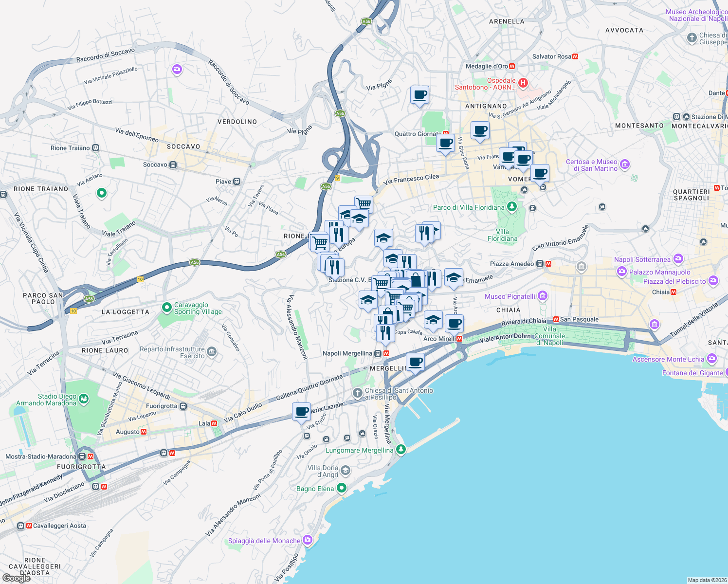This screenshot has width=728, height=584.
Task: Click the coffee cup marker near Arenella
Action: coord(419,95)
